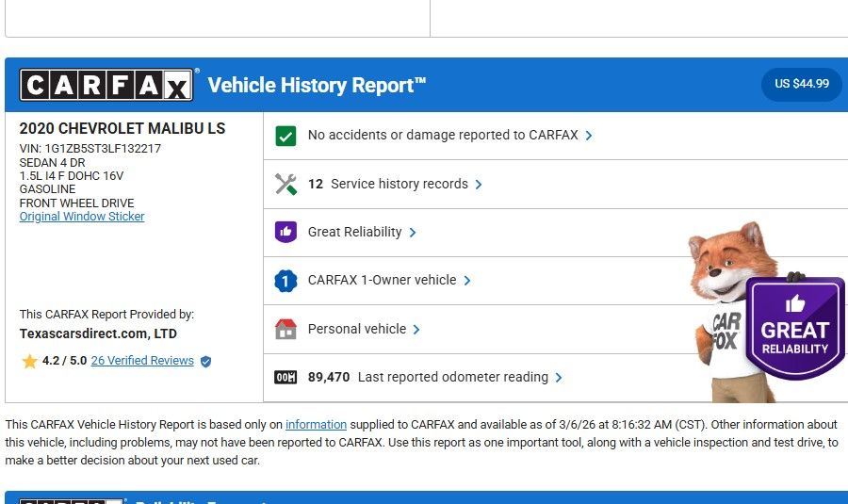The height and width of the screenshot is (504, 848).
Task: Click the odometer reading icon
Action: click(x=285, y=378)
